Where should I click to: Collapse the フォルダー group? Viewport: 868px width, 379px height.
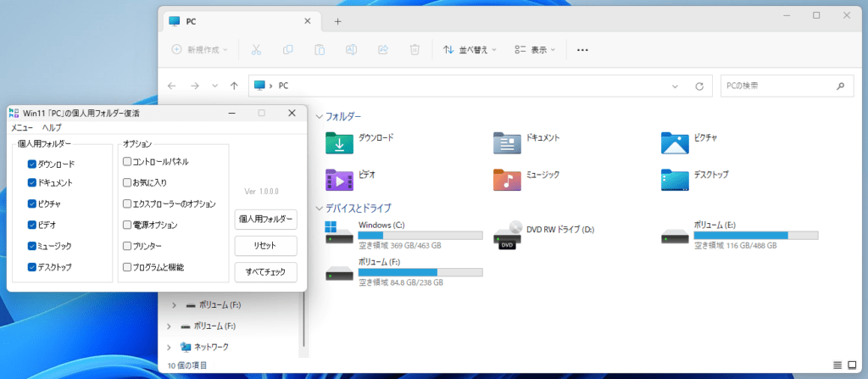(x=319, y=116)
